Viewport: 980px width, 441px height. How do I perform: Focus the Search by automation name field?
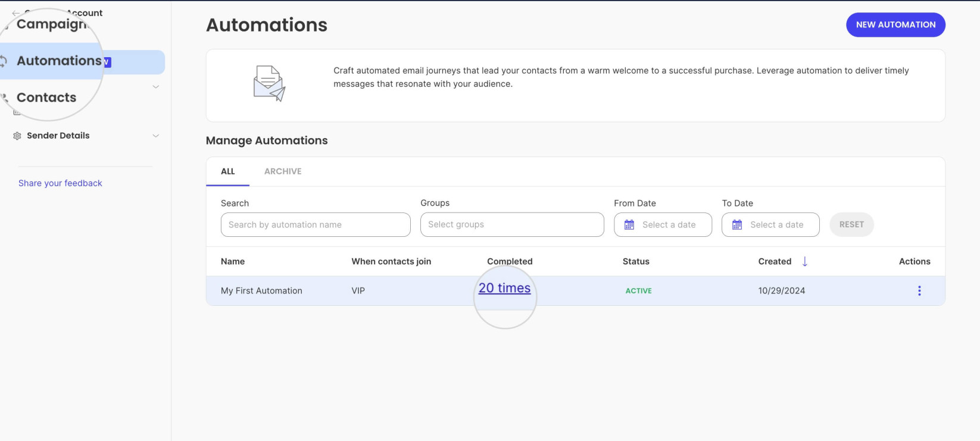tap(316, 224)
